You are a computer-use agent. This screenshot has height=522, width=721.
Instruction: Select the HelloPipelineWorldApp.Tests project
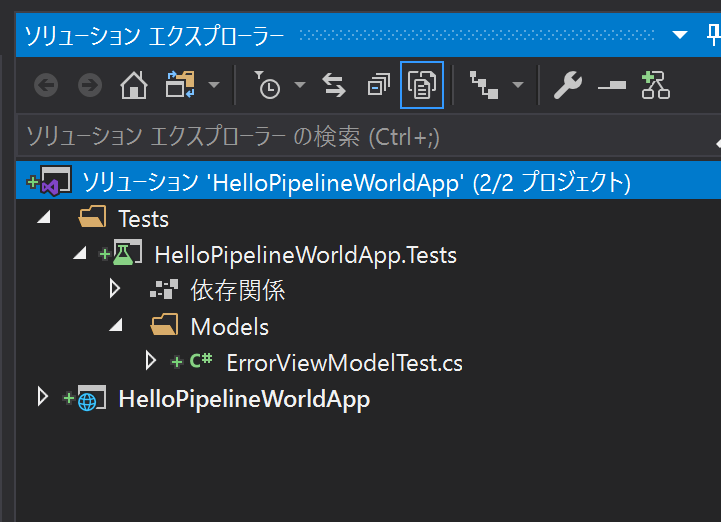coord(305,255)
